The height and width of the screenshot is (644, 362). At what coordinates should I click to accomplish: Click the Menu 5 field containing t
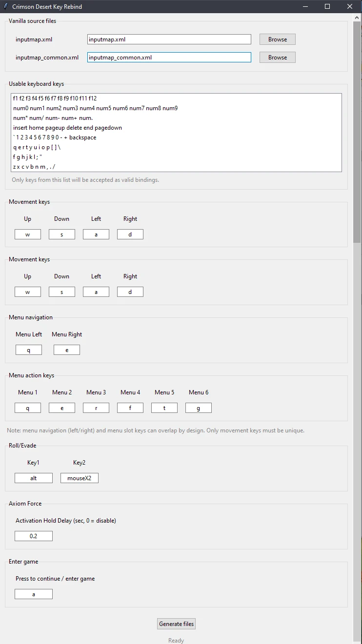click(x=164, y=408)
